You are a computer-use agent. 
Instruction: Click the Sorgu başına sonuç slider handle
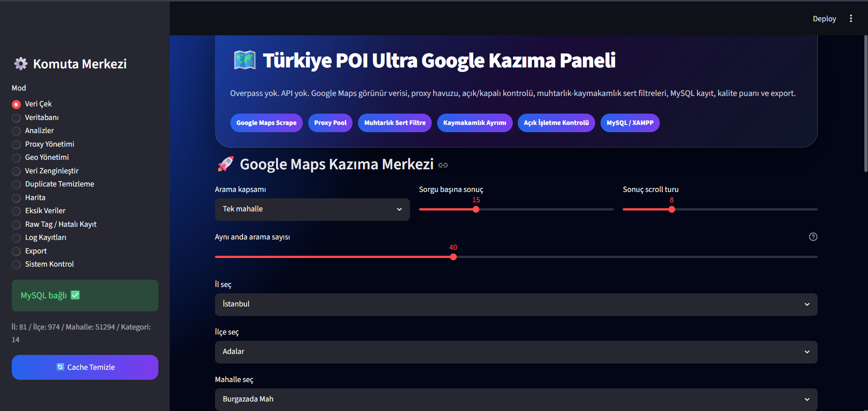476,210
